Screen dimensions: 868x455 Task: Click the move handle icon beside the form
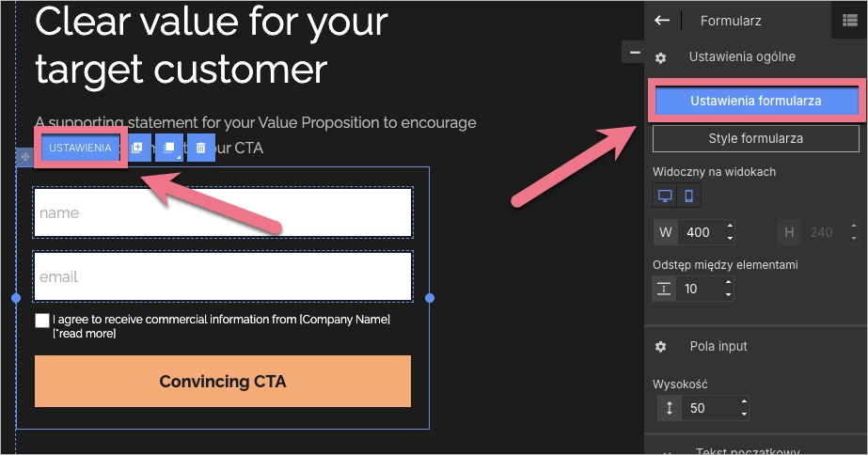(x=24, y=157)
